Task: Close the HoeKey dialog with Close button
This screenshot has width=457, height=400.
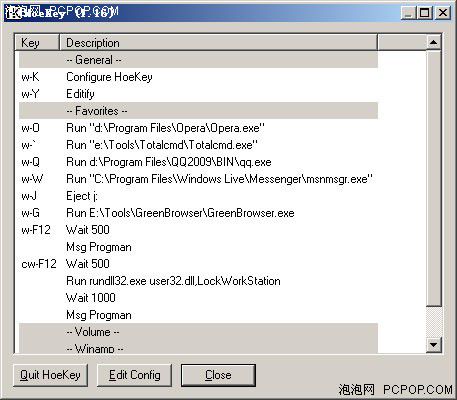Action: click(x=218, y=375)
